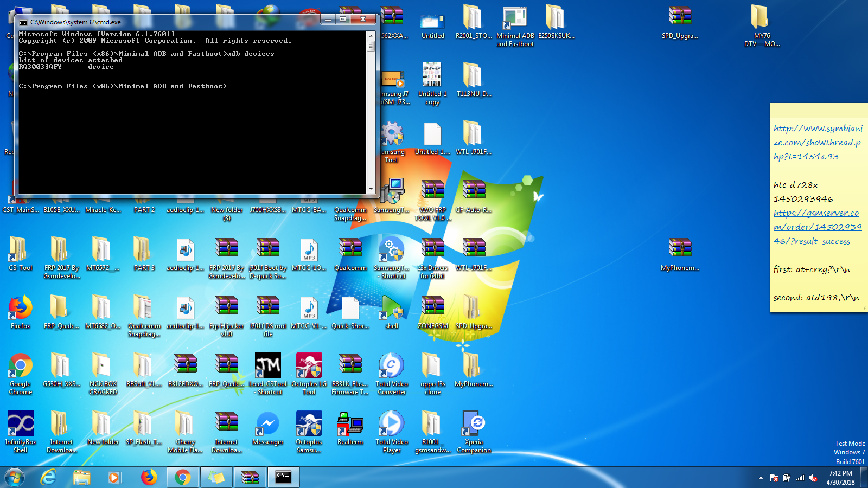This screenshot has width=868, height=488.
Task: Select the CF-Auto-R archive
Action: tap(474, 196)
